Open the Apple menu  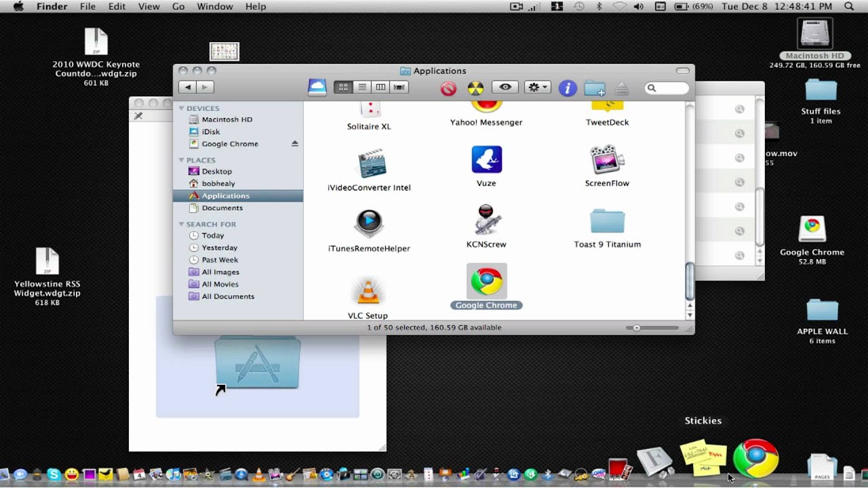pos(18,7)
